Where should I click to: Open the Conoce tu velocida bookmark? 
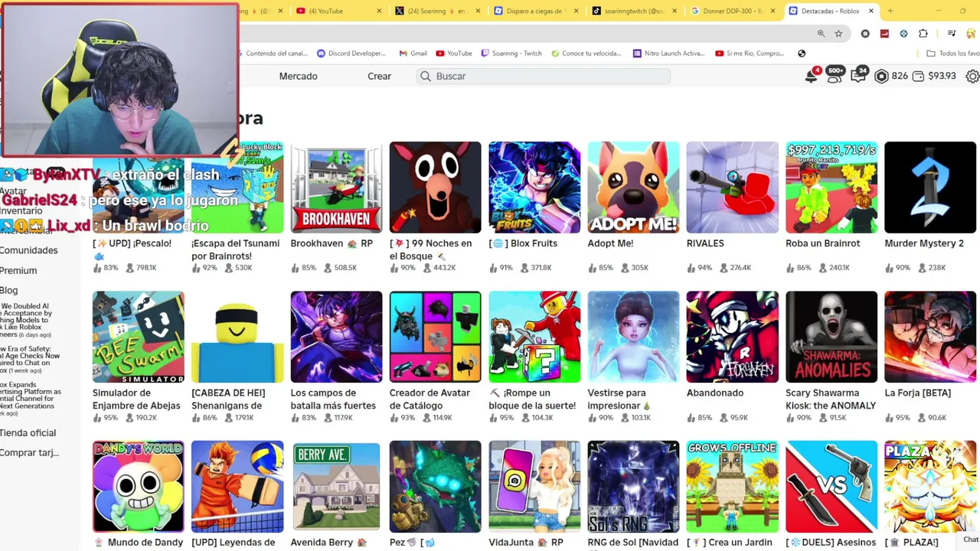pyautogui.click(x=586, y=54)
